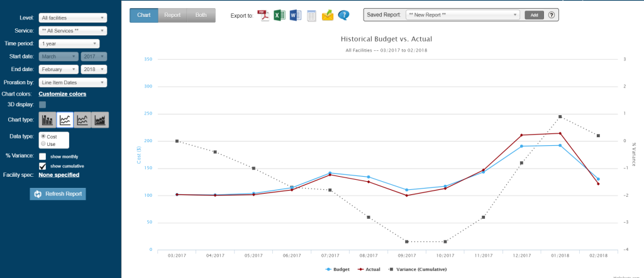Open the Level dropdown
The height and width of the screenshot is (278, 644).
[x=73, y=18]
